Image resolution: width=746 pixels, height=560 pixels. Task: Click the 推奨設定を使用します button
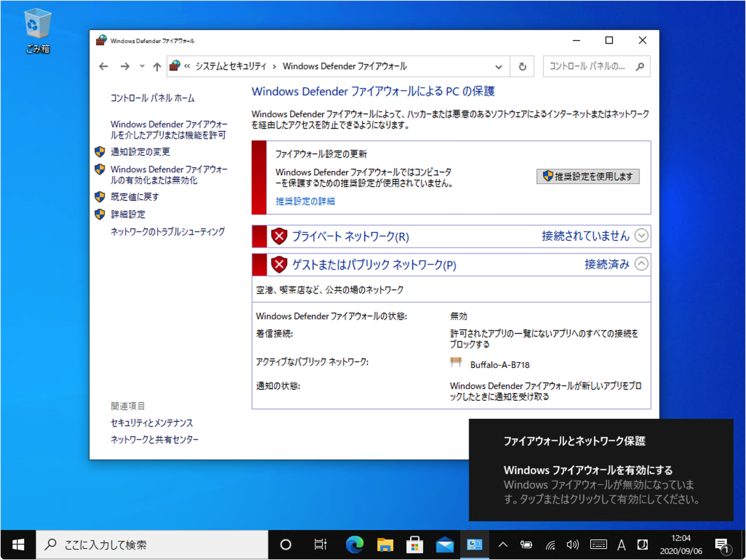click(x=588, y=176)
